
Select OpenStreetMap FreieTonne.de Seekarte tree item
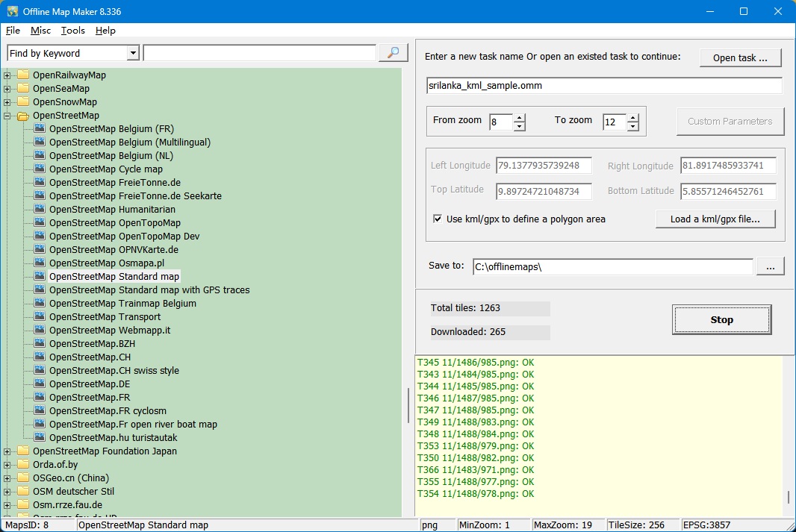tap(135, 195)
